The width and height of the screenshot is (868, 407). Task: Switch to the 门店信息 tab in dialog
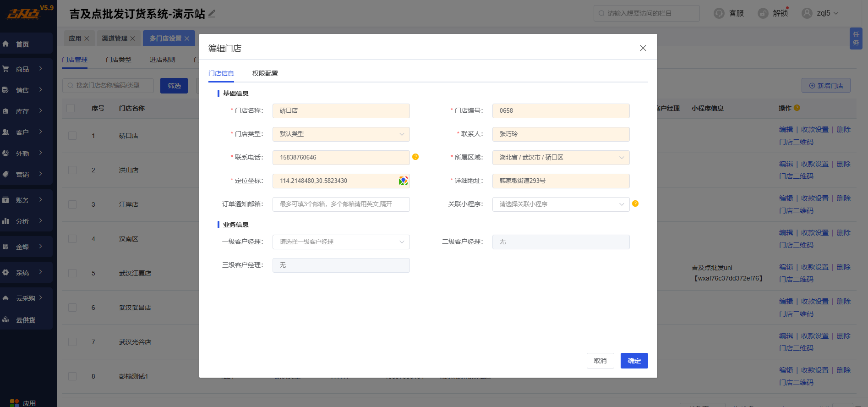coord(221,73)
